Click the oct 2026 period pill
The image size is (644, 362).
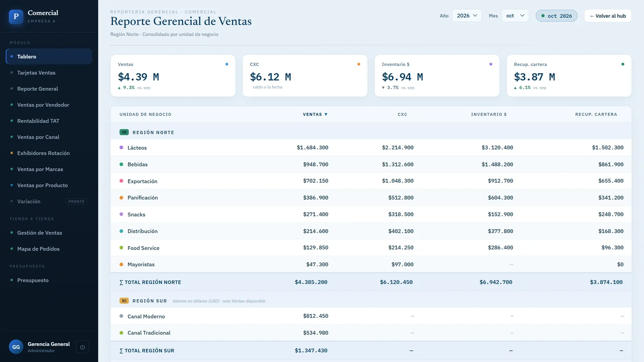coord(557,16)
